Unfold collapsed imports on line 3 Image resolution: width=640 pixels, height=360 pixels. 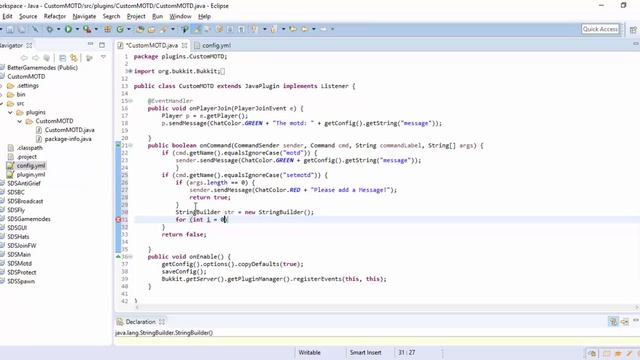pos(130,71)
